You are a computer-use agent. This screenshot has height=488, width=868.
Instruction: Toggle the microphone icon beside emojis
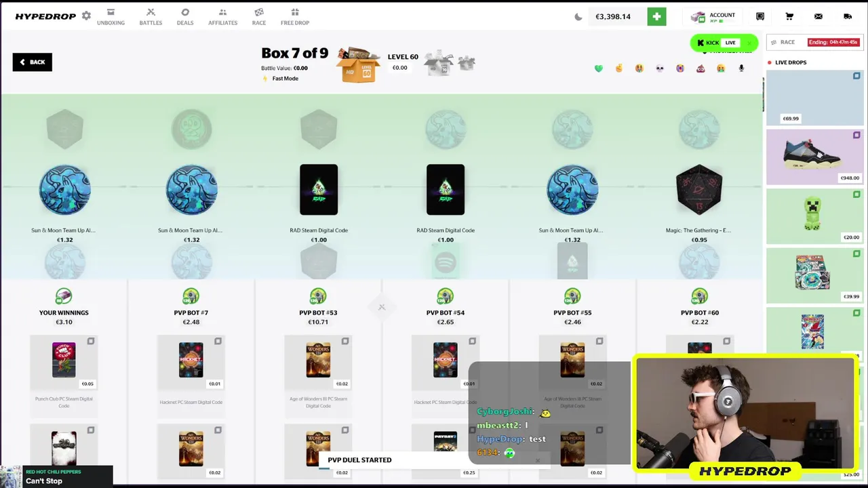pos(741,68)
